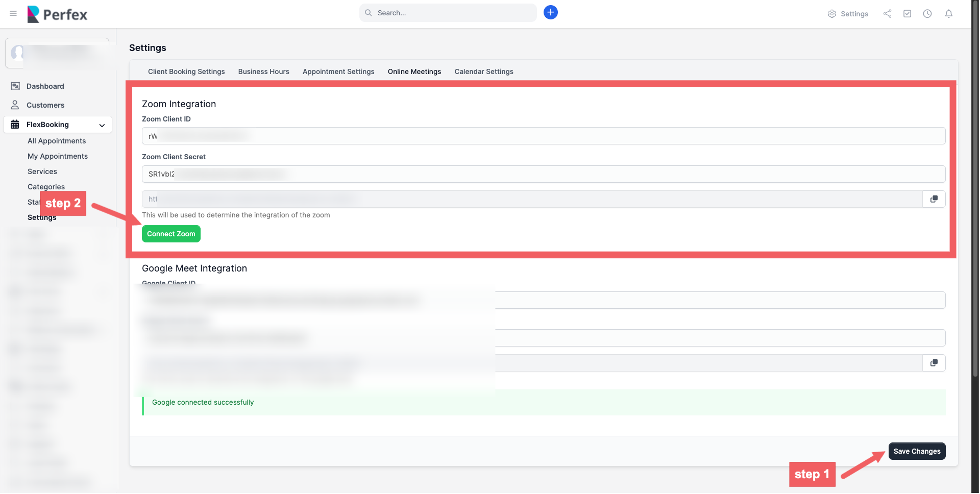Image resolution: width=980 pixels, height=494 pixels.
Task: Click the Save Changes button
Action: click(917, 451)
